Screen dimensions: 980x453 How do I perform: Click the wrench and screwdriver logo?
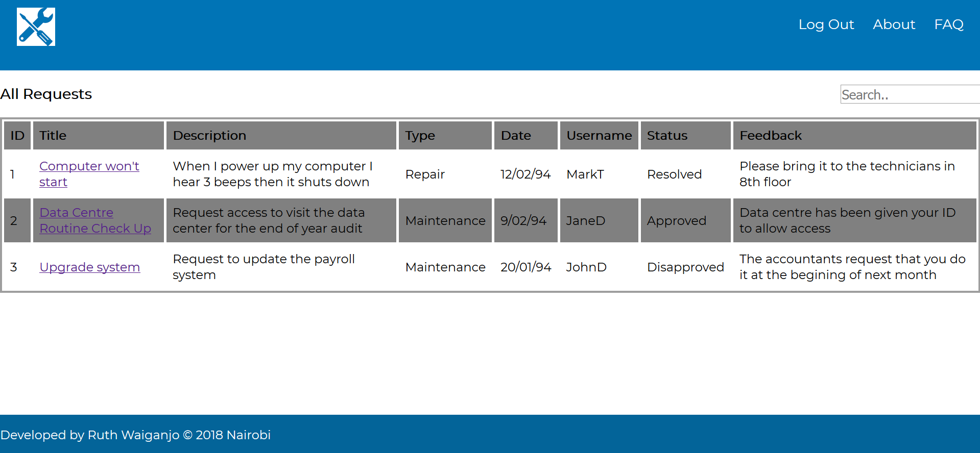pos(36,27)
